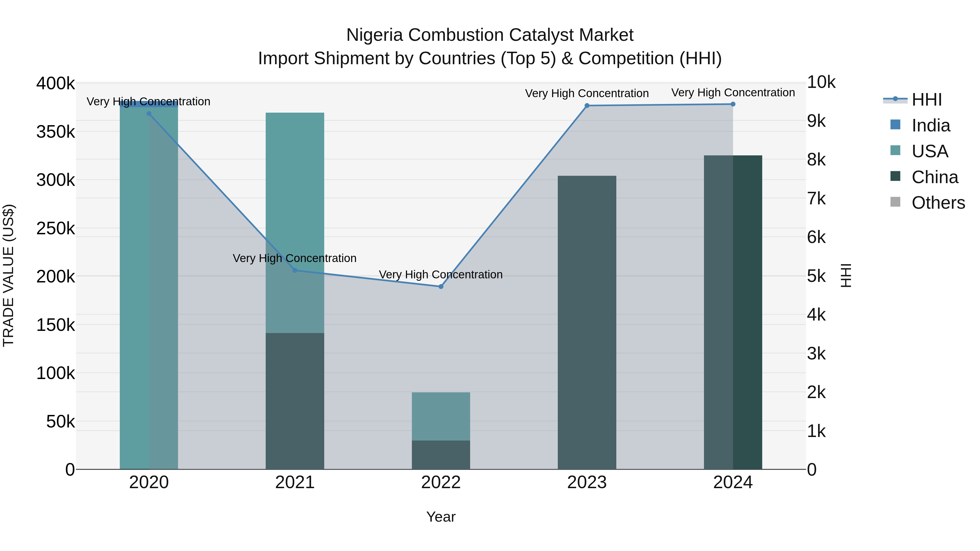Click the USA teal legend swatch
Screen dimensions: 980x551
[896, 150]
